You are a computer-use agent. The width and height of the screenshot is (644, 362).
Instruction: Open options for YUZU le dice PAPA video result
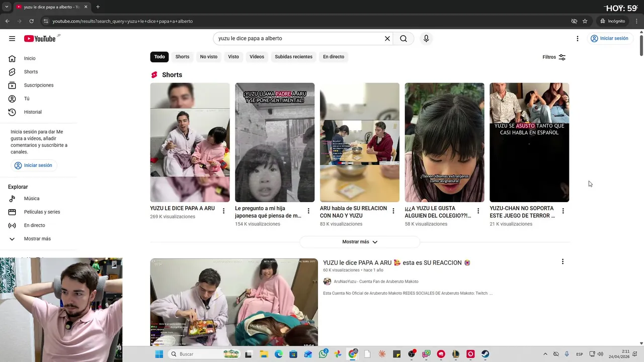point(562,262)
